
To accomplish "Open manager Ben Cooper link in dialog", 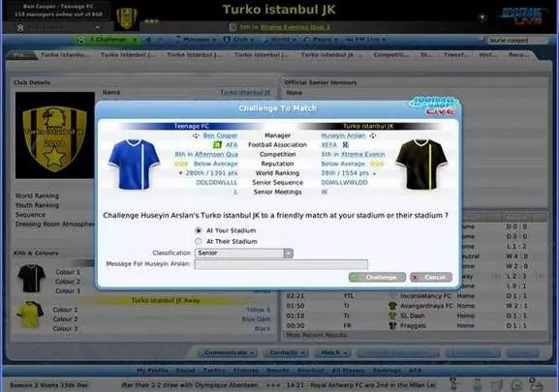I will [x=220, y=136].
